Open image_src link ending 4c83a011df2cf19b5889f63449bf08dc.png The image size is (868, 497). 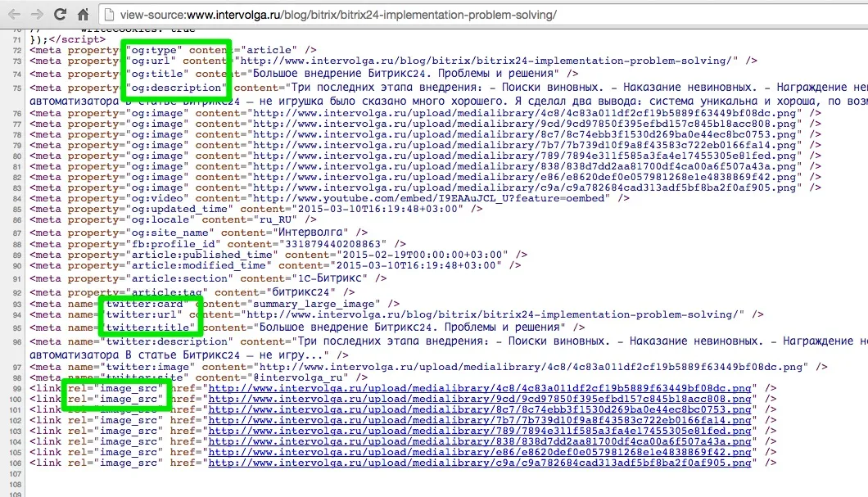479,389
